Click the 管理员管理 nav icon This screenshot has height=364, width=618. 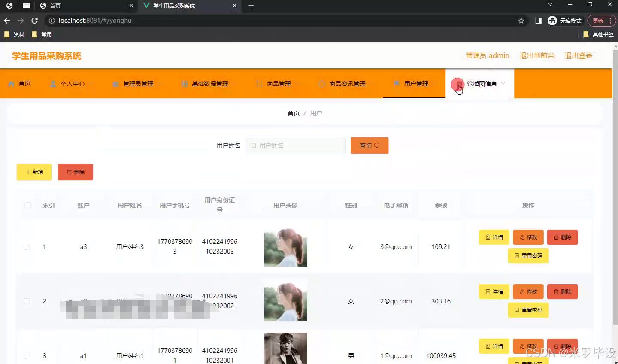tap(115, 83)
